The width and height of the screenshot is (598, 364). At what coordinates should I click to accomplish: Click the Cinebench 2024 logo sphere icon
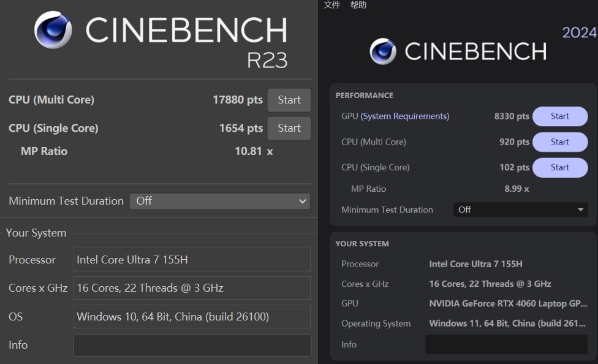[383, 51]
